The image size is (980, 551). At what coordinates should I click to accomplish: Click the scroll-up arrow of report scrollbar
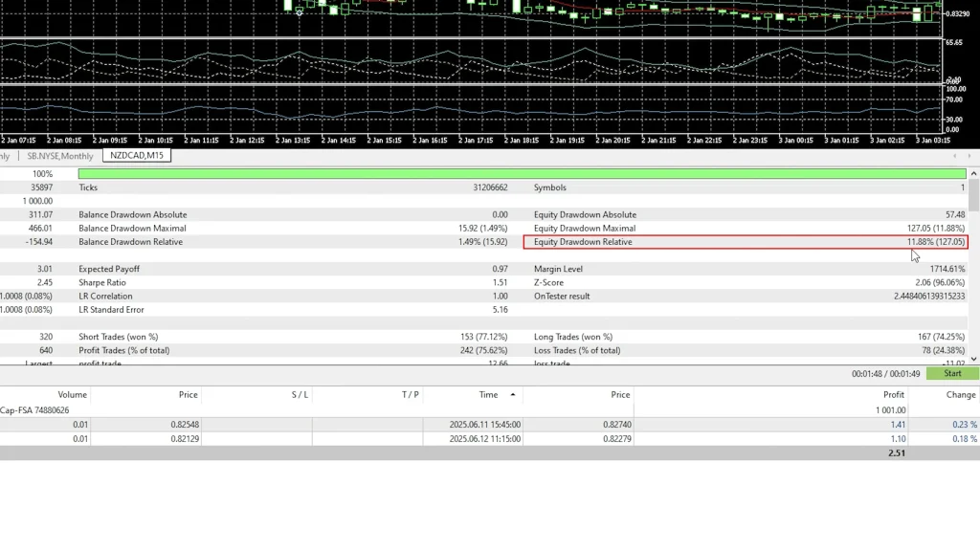pyautogui.click(x=974, y=174)
